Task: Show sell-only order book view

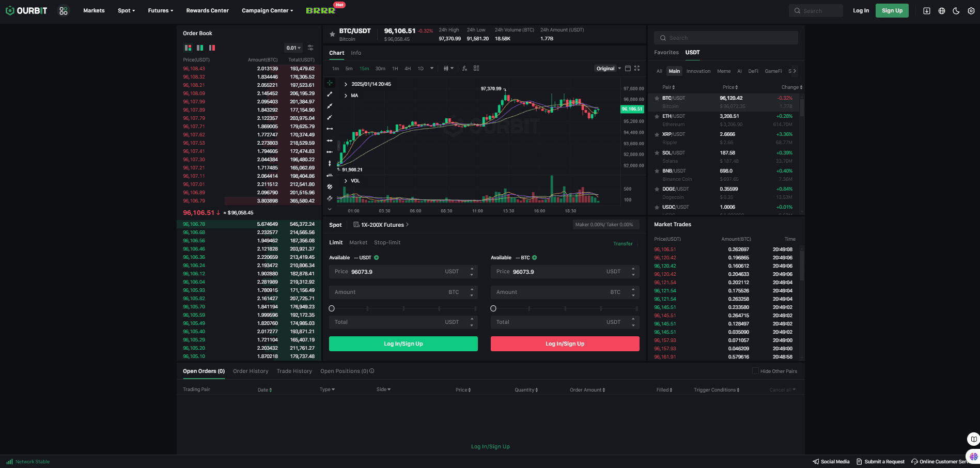Action: pyautogui.click(x=212, y=48)
